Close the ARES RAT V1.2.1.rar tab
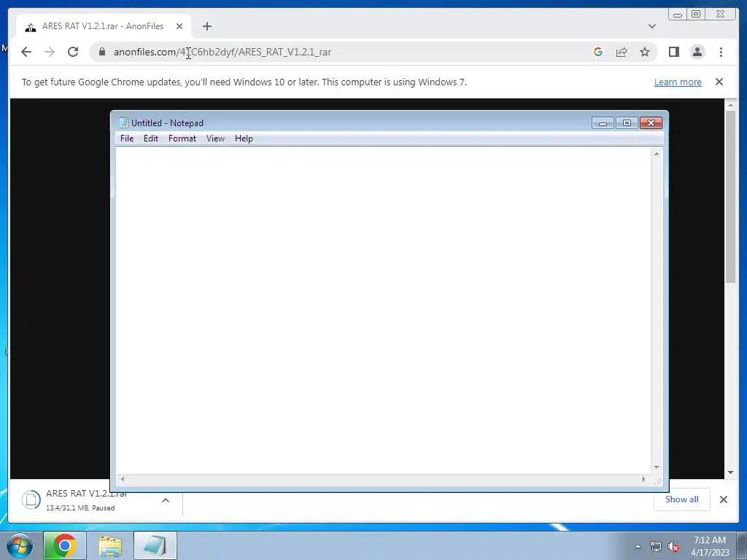This screenshot has width=747, height=560. 179,26
